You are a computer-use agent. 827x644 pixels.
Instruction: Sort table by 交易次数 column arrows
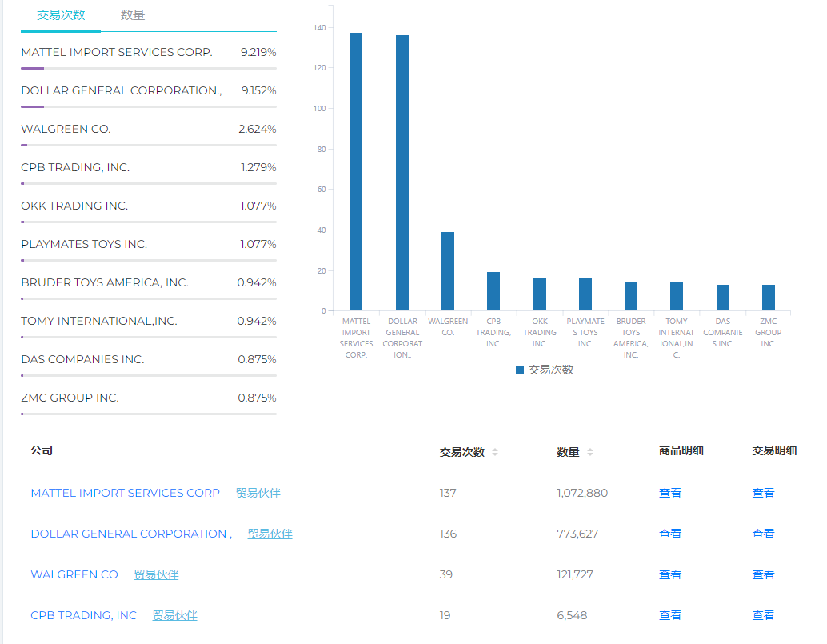pyautogui.click(x=495, y=452)
